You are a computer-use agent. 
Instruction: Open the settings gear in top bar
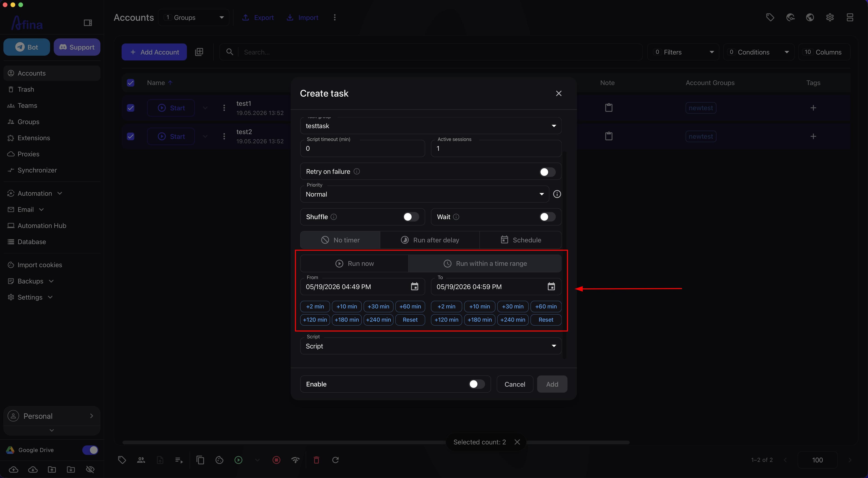click(830, 17)
